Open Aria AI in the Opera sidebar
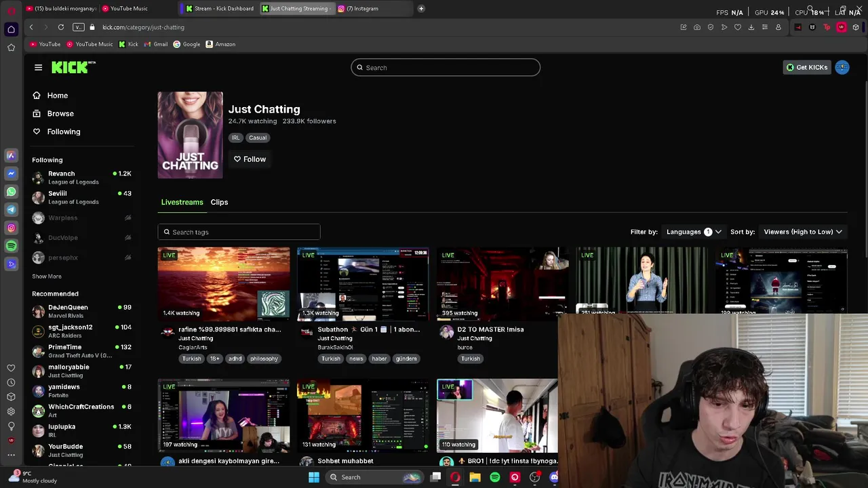 [x=11, y=155]
